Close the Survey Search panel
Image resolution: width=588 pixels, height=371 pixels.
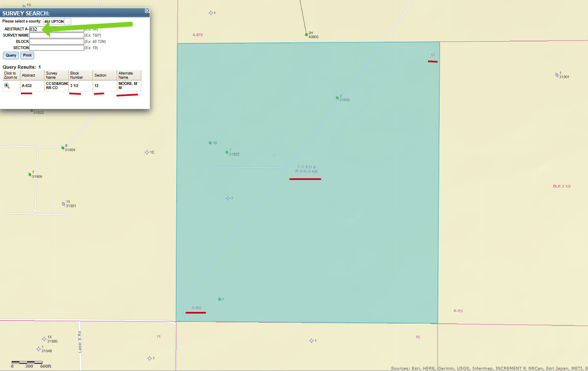tap(147, 10)
